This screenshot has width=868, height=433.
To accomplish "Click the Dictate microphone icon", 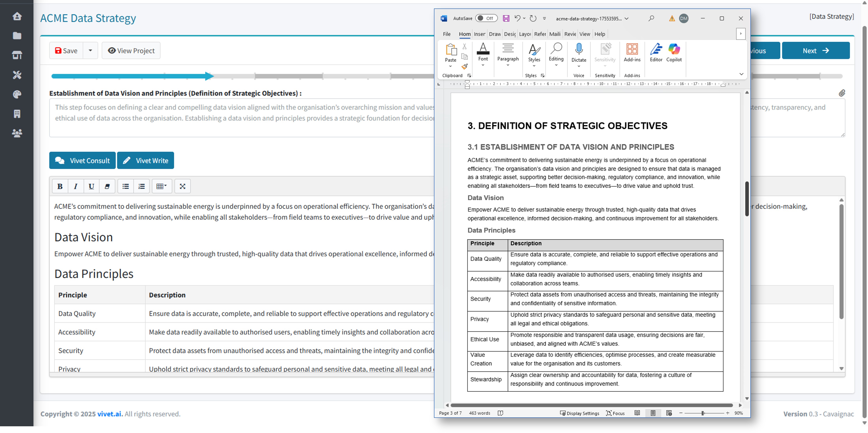I will (579, 49).
